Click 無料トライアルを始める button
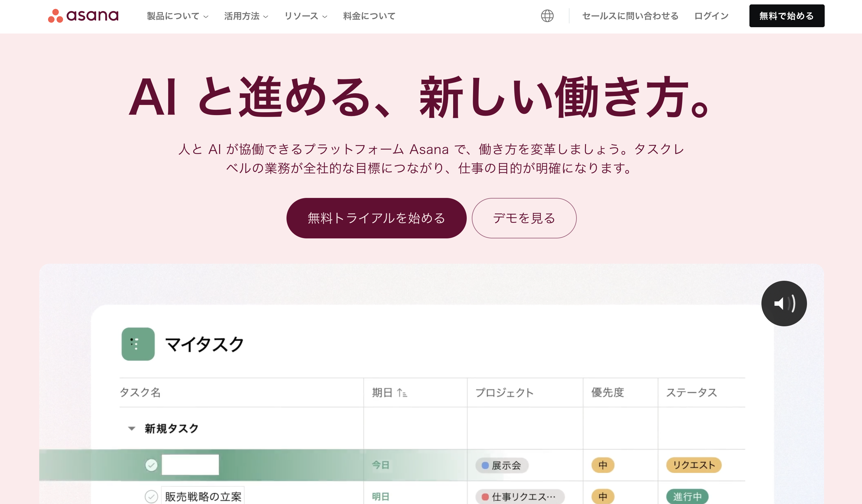 (376, 218)
